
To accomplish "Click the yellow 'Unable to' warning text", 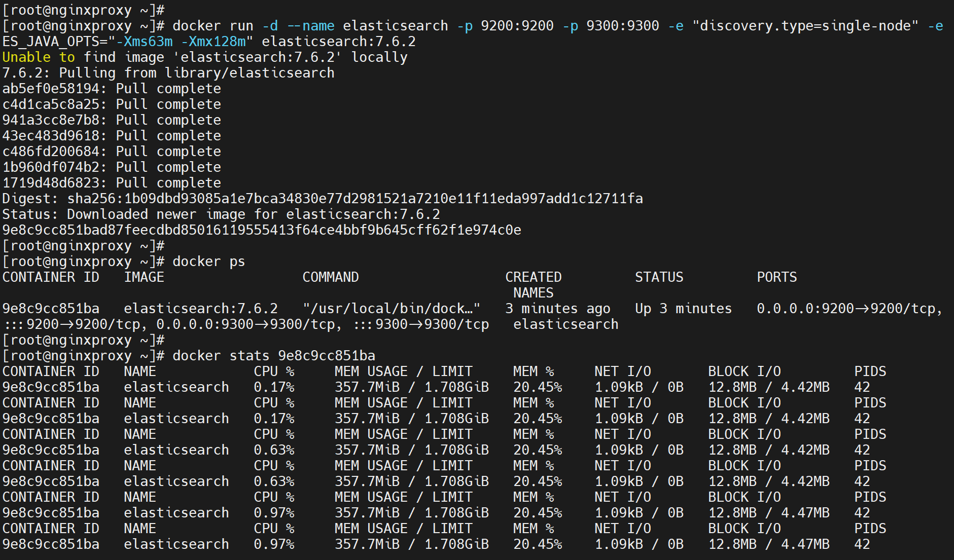I will tap(39, 57).
